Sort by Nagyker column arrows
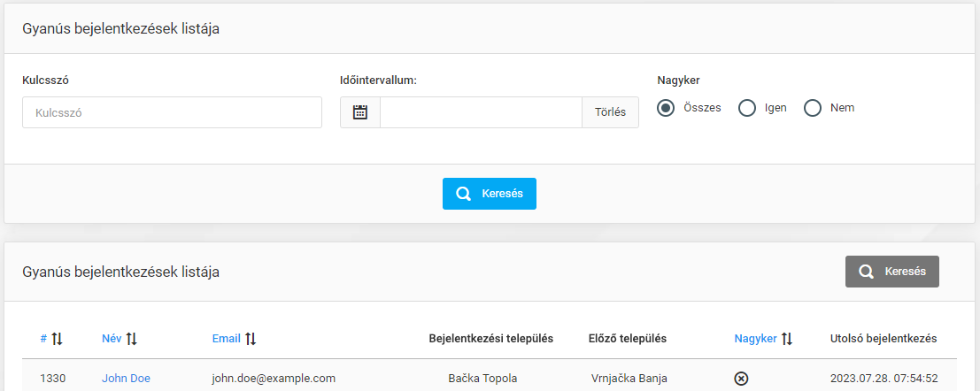Image resolution: width=980 pixels, height=391 pixels. pyautogui.click(x=787, y=339)
